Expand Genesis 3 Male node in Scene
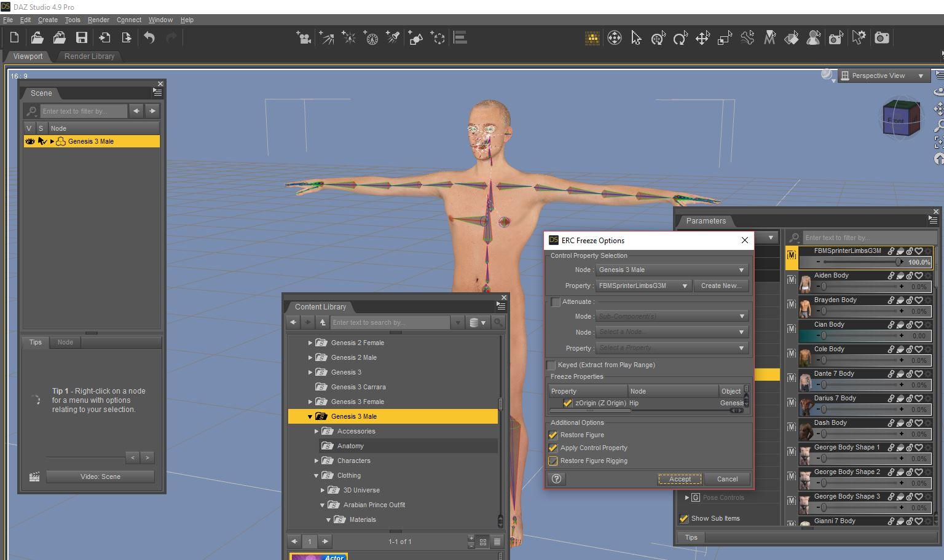Viewport: 944px width, 560px height. pyautogui.click(x=52, y=141)
